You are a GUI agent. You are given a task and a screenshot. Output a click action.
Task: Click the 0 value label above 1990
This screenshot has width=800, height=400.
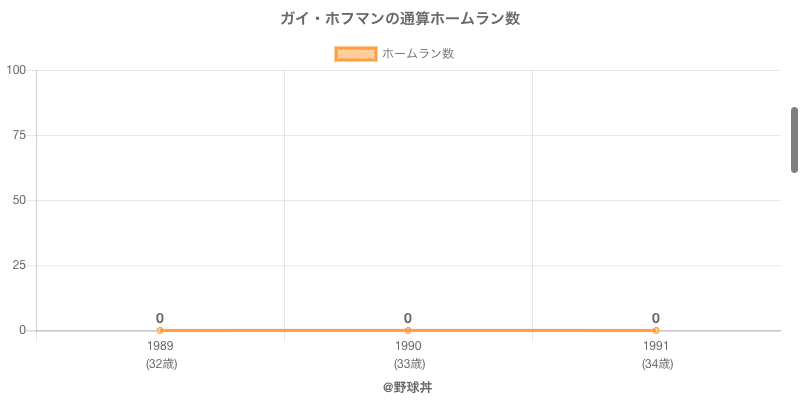(x=408, y=318)
